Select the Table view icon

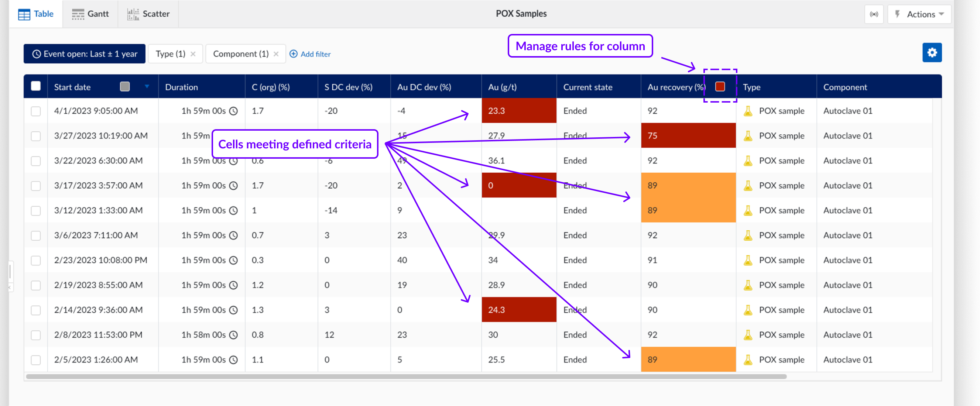coord(24,14)
